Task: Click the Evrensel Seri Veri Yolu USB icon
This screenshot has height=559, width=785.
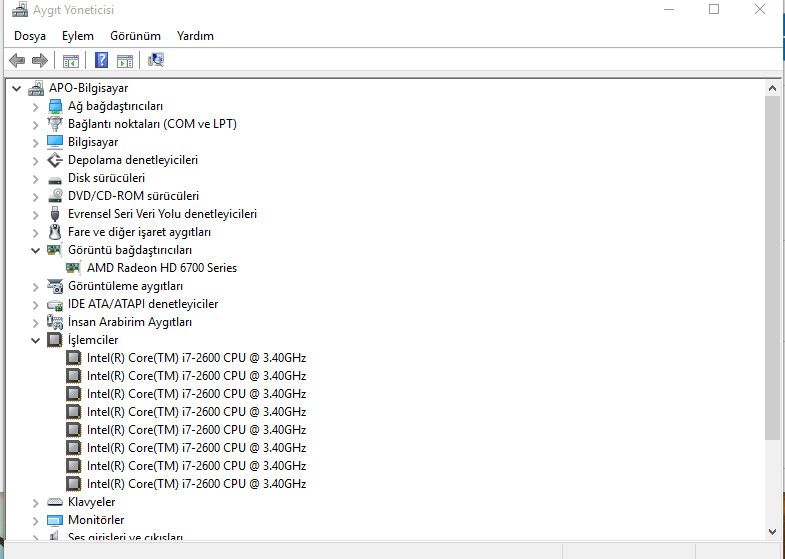Action: click(55, 214)
